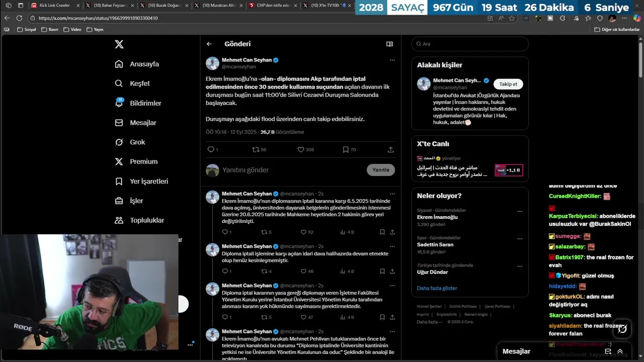Open more options on the Mehmet Pehlivan reply
Viewport: 644px width, 362px height.
(x=392, y=332)
